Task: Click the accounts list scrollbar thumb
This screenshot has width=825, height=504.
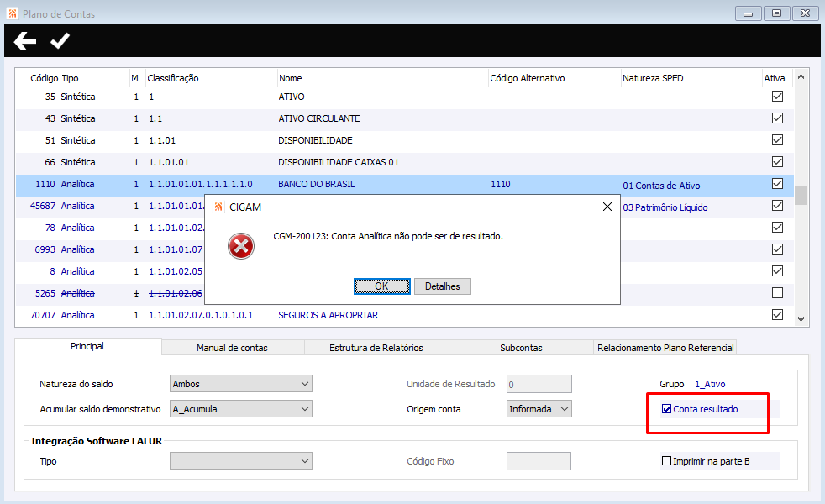Action: coord(801,195)
